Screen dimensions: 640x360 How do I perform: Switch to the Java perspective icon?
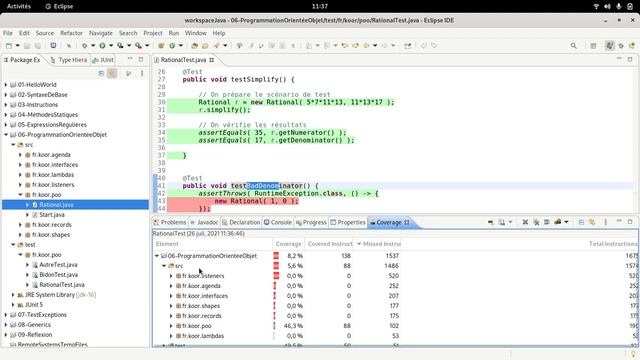point(610,46)
